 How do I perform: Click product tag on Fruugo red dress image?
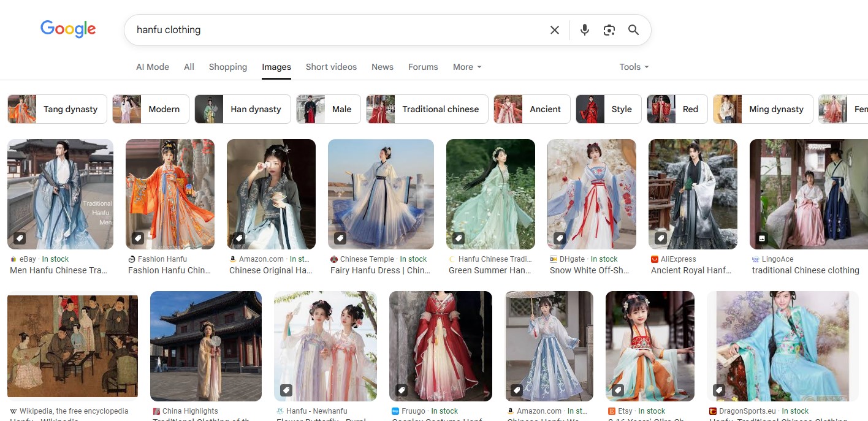(401, 390)
